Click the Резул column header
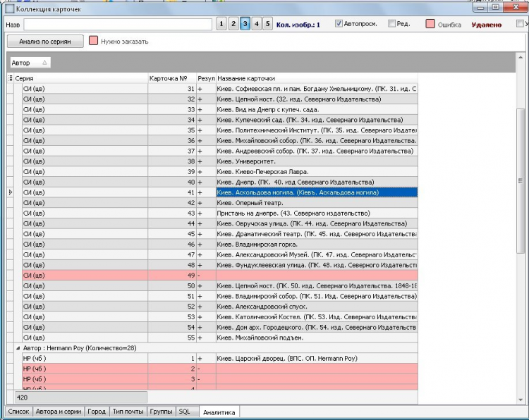The image size is (529, 420). 206,78
